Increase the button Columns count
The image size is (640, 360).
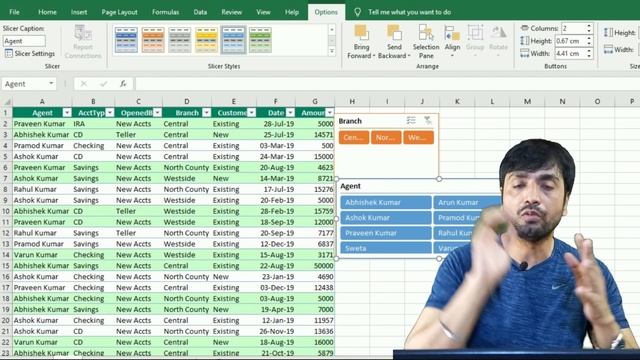[589, 26]
